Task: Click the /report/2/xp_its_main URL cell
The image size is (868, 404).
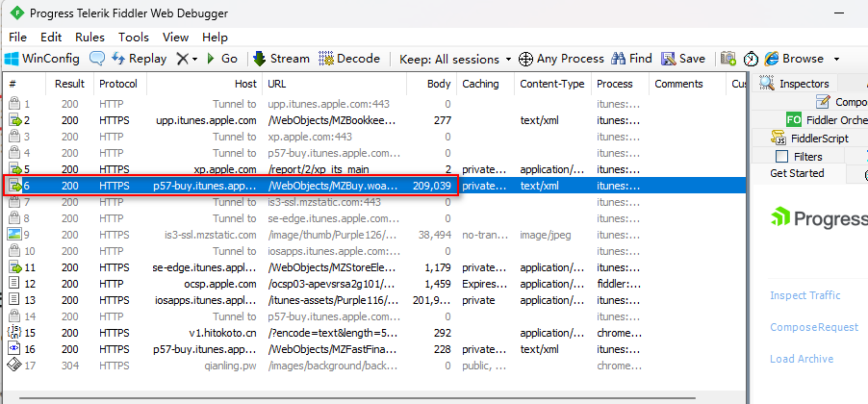Action: tap(319, 169)
